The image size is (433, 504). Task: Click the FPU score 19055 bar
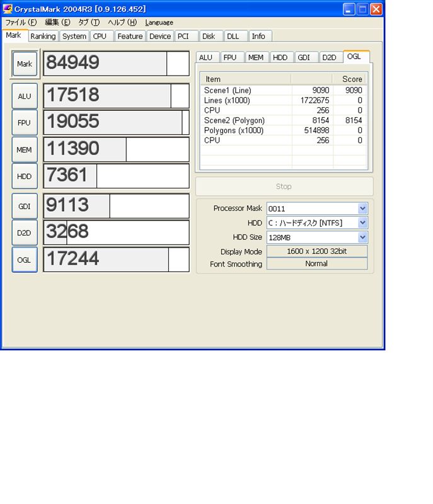[x=117, y=122]
